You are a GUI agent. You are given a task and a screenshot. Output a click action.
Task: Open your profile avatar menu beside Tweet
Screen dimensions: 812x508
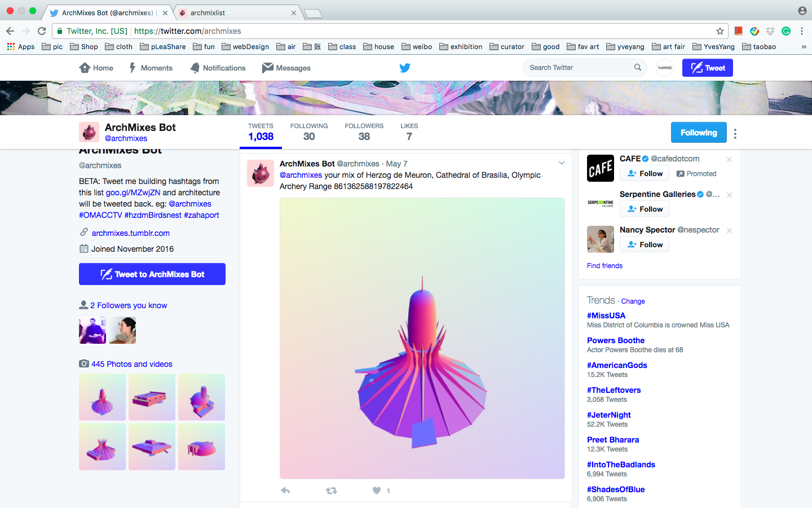pyautogui.click(x=665, y=68)
